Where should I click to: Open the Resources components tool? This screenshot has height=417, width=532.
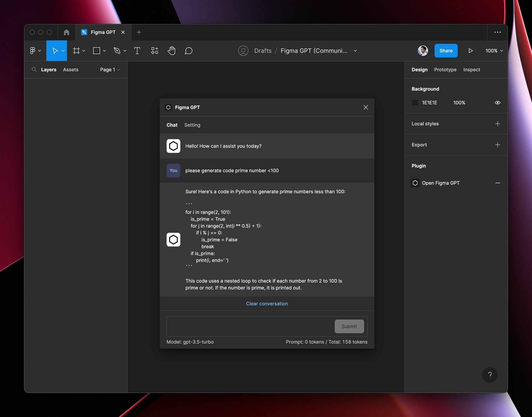[x=155, y=51]
